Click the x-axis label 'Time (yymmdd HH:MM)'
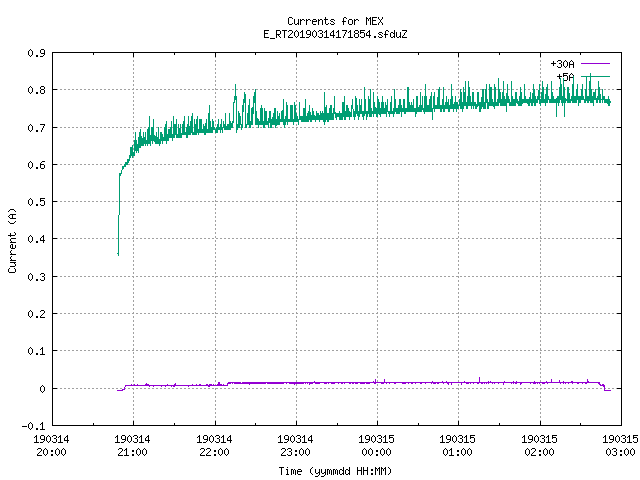The height and width of the screenshot is (480, 640). click(335, 471)
